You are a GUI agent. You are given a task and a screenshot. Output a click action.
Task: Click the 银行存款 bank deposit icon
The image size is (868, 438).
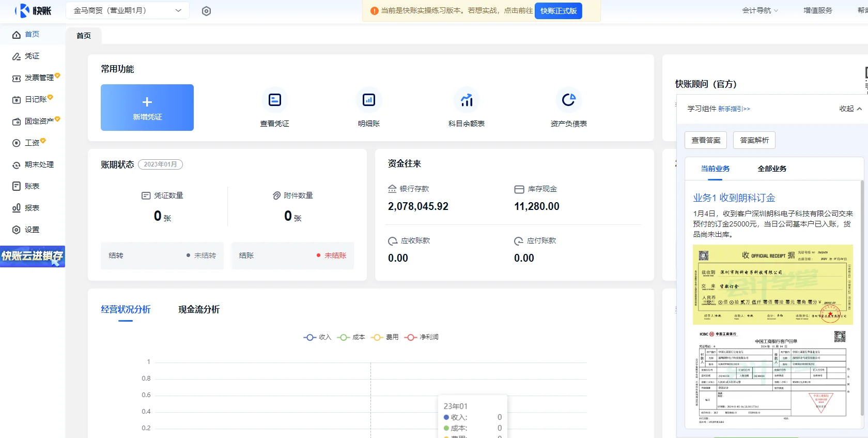click(x=392, y=189)
